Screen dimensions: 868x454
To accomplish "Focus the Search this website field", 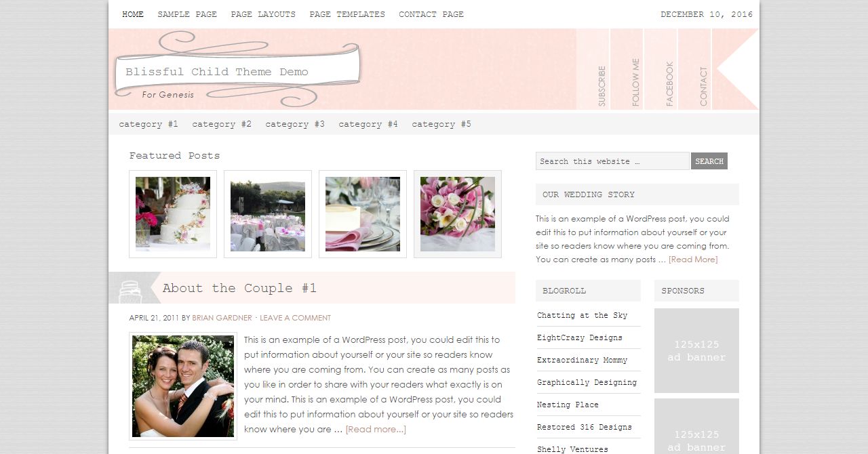I will coord(612,161).
